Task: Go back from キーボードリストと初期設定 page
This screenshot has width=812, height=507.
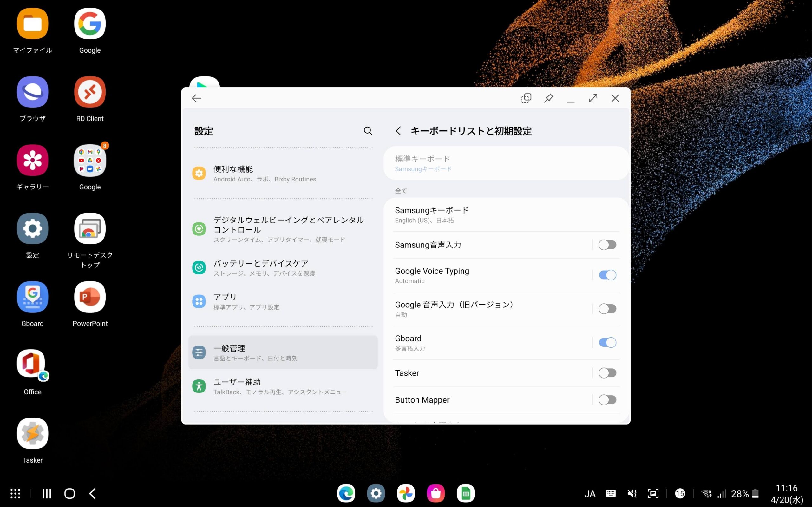Action: pyautogui.click(x=398, y=131)
